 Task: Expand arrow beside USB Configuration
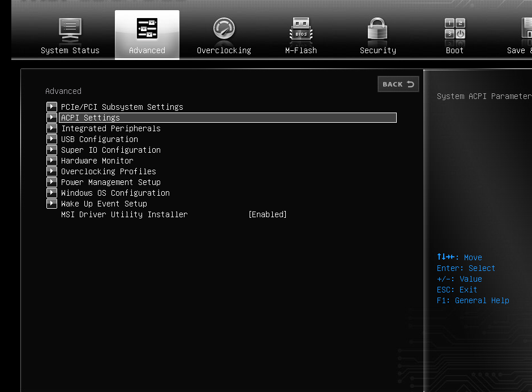point(52,139)
